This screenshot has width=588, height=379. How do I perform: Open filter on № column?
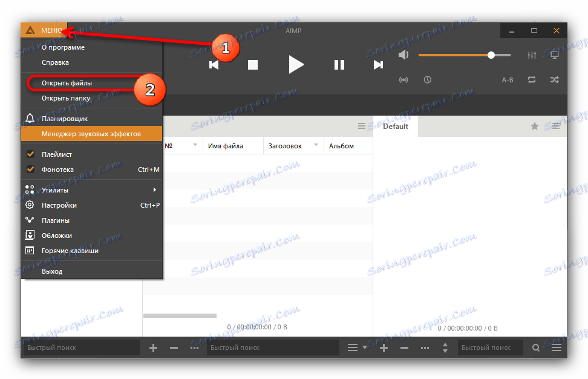pos(195,145)
